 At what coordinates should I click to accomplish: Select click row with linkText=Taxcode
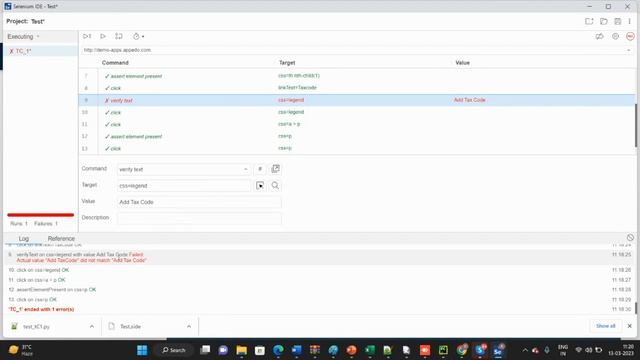point(357,88)
